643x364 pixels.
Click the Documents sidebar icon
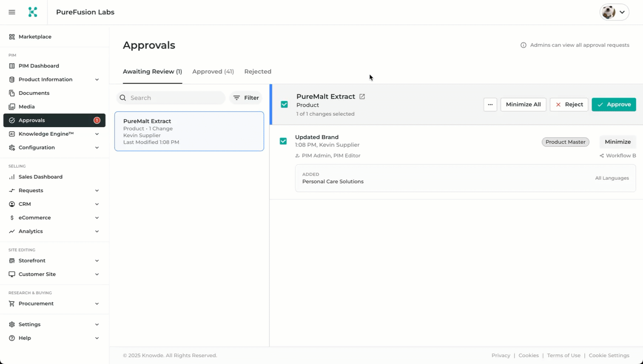(12, 93)
